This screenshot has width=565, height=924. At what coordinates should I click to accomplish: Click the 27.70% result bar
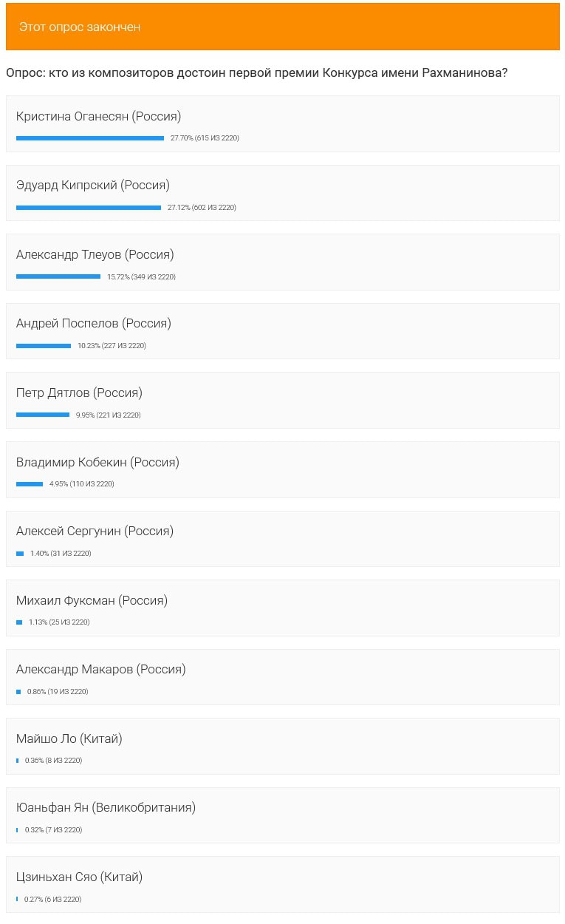(90, 138)
